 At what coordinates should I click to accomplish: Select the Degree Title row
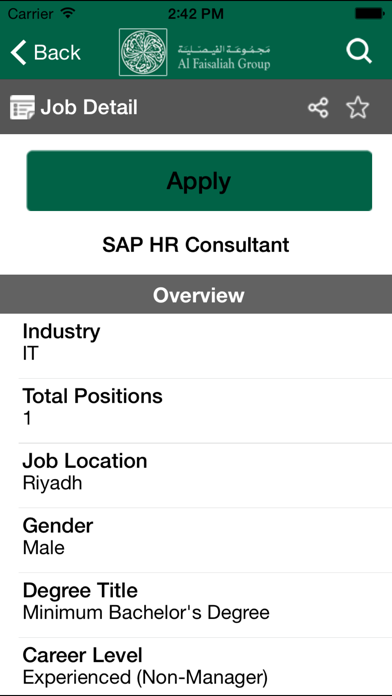point(205,605)
